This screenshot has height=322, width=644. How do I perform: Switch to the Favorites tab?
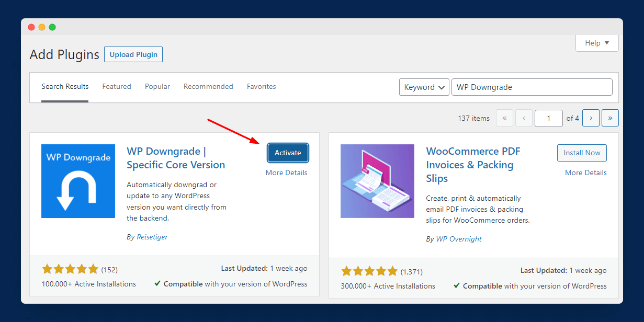261,87
